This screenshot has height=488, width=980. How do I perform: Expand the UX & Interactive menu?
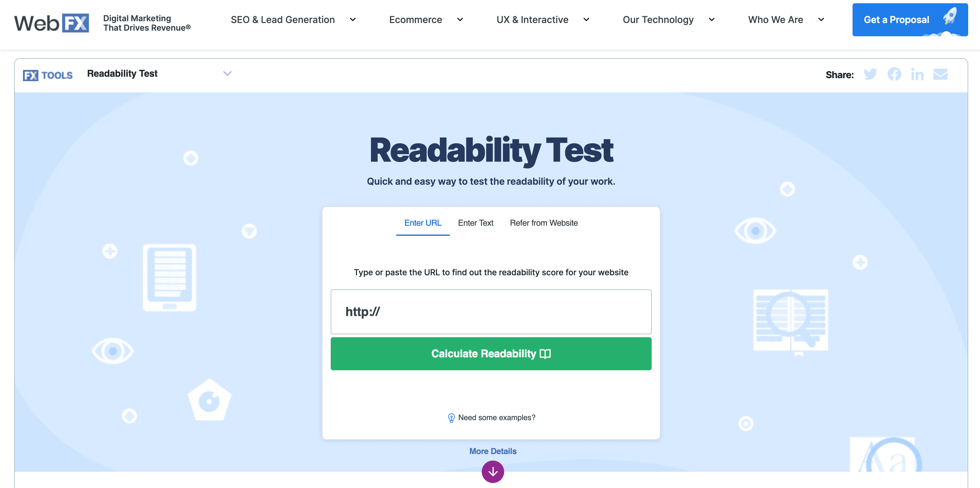(543, 20)
